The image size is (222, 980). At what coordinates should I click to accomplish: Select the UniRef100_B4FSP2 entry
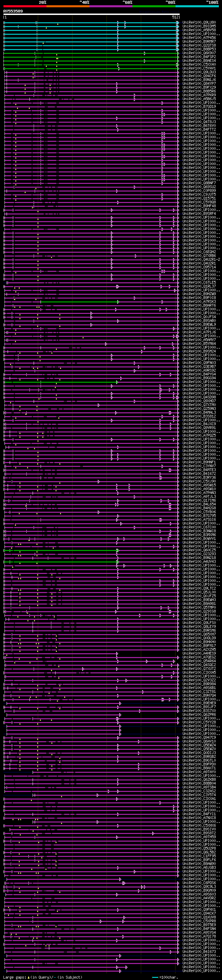[x=199, y=57]
